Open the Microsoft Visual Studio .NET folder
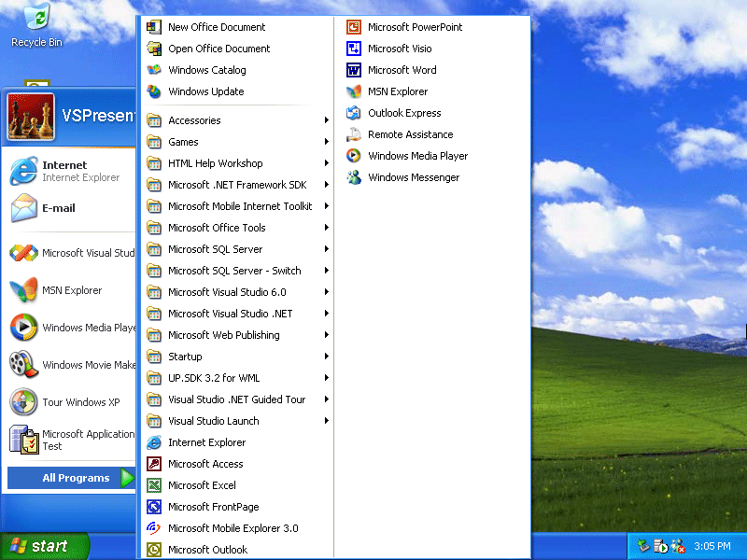The height and width of the screenshot is (560, 747). click(238, 314)
